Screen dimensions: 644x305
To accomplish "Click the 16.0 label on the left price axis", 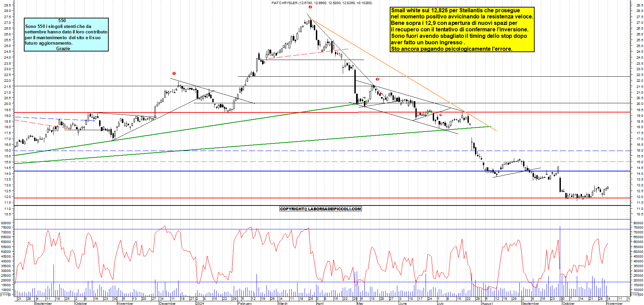I will (x=7, y=150).
